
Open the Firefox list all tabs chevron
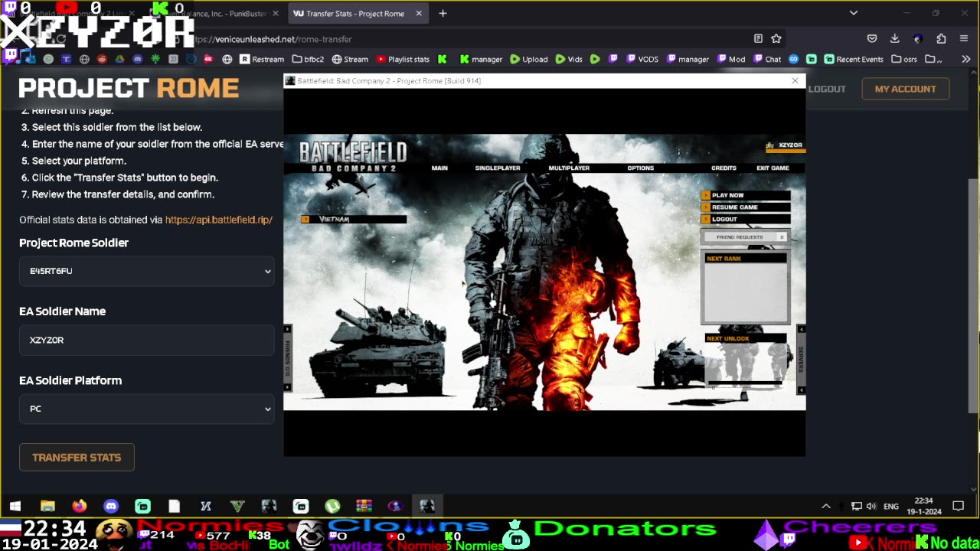click(854, 13)
